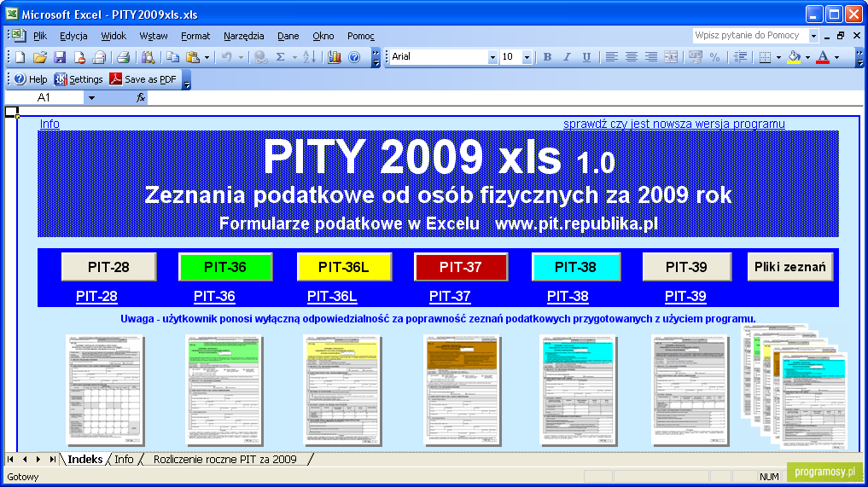Open Settings from the custom toolbar
868x487 pixels.
pyautogui.click(x=79, y=79)
